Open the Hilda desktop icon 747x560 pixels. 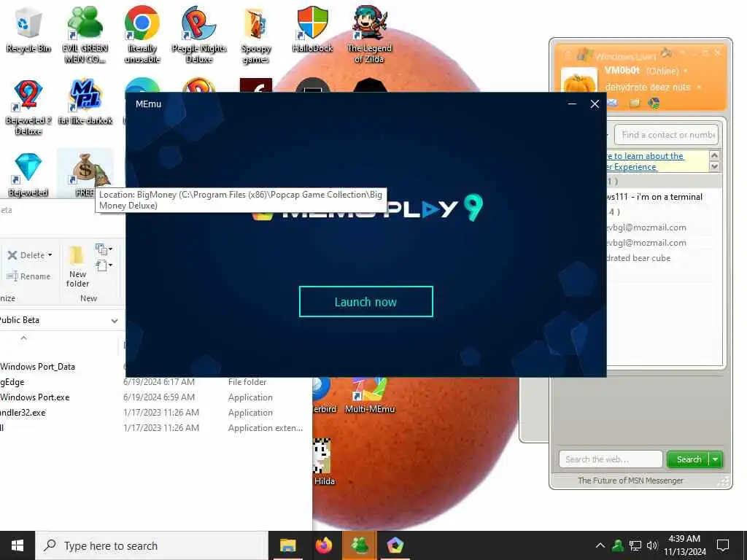pos(323,462)
